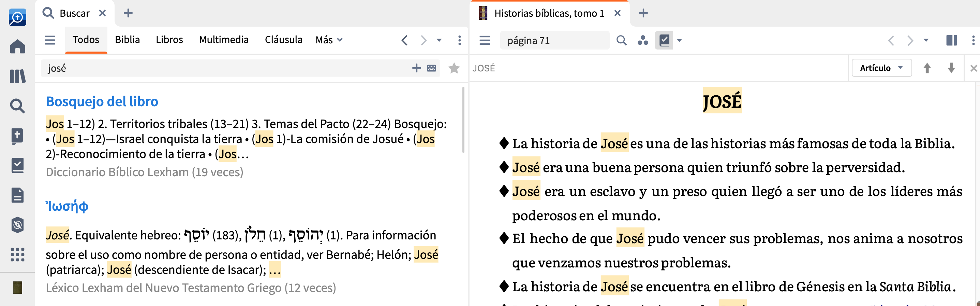Open book panel kebab options menu
This screenshot has height=306, width=980.
(x=974, y=40)
